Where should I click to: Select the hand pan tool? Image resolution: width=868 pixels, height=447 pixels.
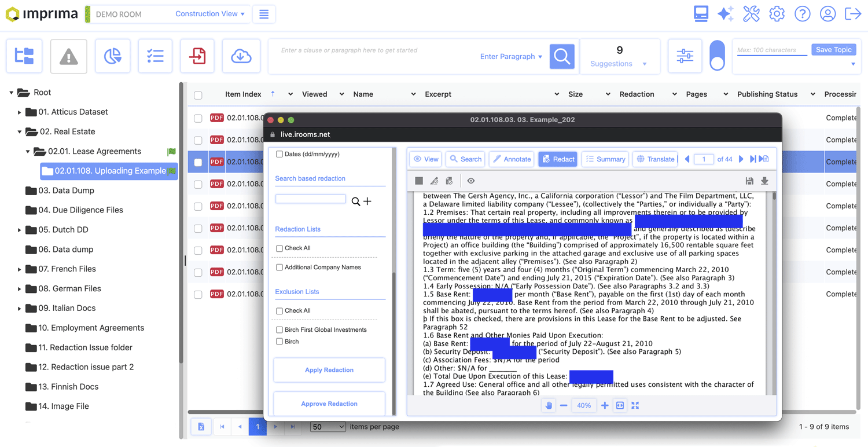point(548,405)
